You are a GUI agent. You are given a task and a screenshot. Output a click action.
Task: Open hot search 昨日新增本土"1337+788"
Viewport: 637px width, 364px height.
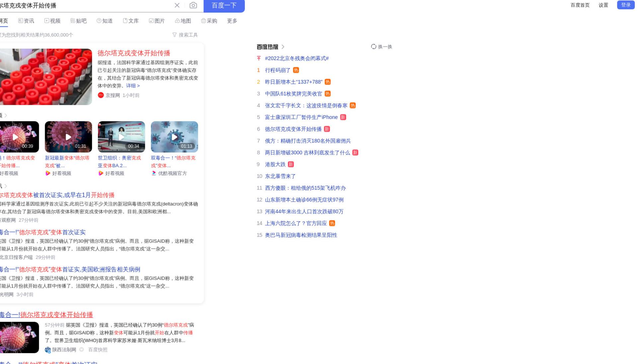click(294, 82)
